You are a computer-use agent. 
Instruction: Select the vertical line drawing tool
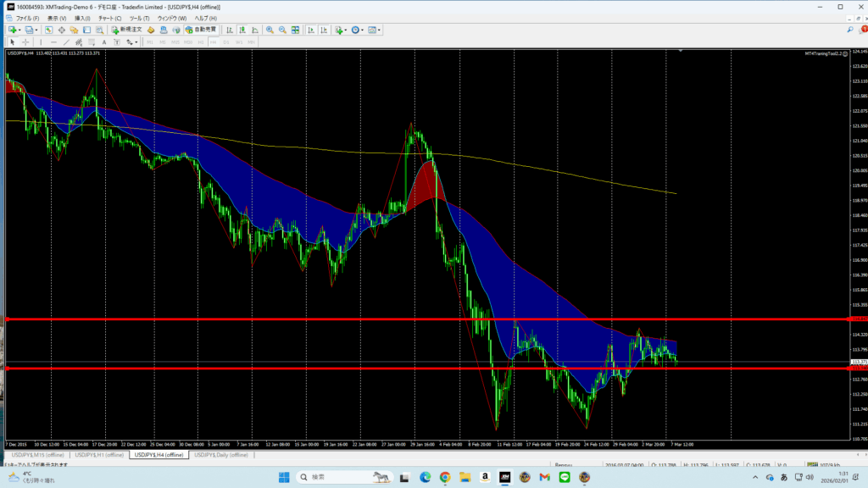click(42, 42)
